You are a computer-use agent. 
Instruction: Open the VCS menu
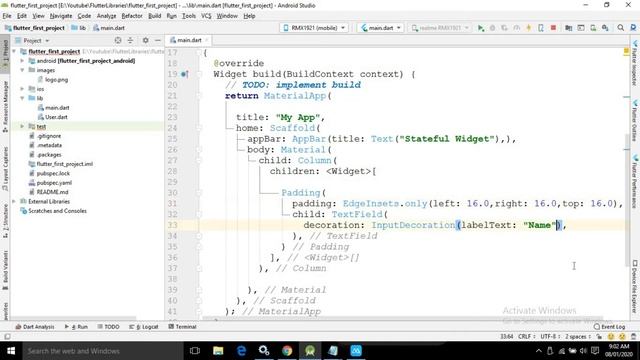coord(206,16)
